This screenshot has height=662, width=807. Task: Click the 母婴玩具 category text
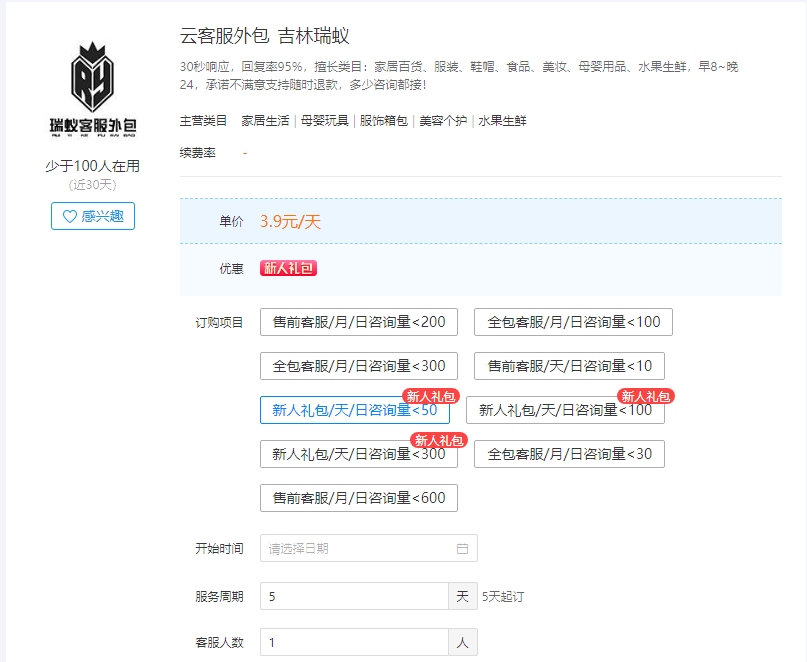[x=325, y=121]
